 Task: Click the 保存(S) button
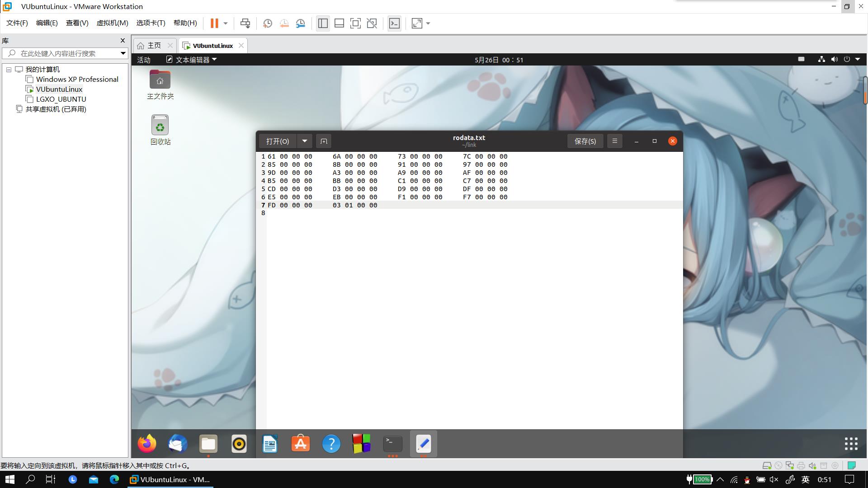[585, 141]
